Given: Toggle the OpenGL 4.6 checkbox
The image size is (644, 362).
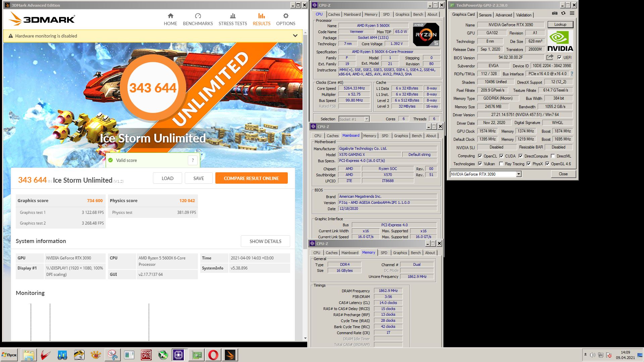Looking at the screenshot, I should pyautogui.click(x=547, y=164).
